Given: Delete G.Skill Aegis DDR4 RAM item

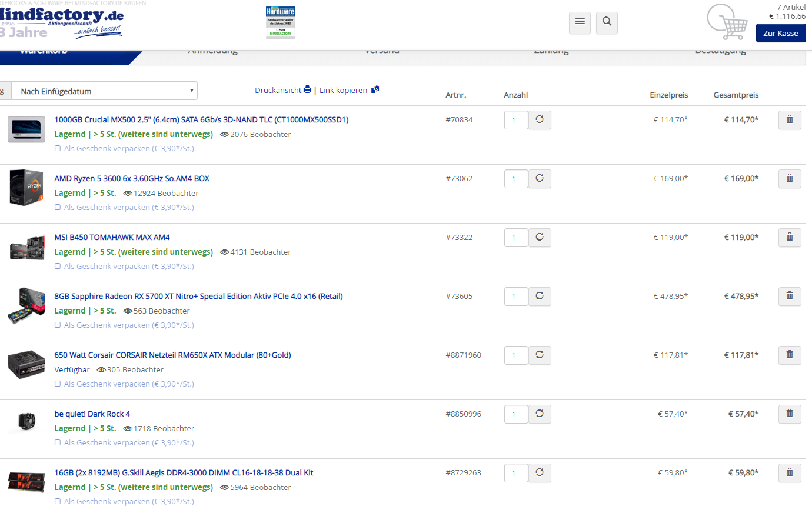Looking at the screenshot, I should tap(790, 472).
